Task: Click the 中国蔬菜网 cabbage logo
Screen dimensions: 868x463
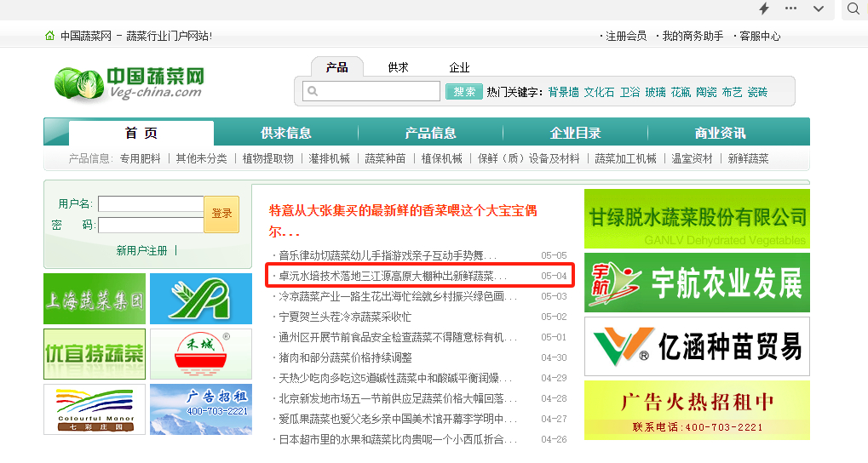Action: pyautogui.click(x=129, y=83)
